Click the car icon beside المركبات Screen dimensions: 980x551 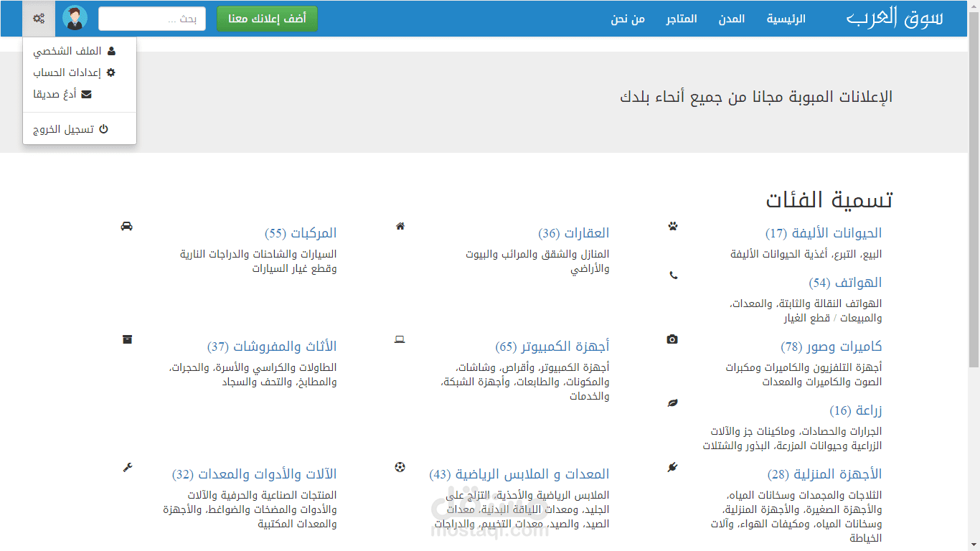point(127,226)
